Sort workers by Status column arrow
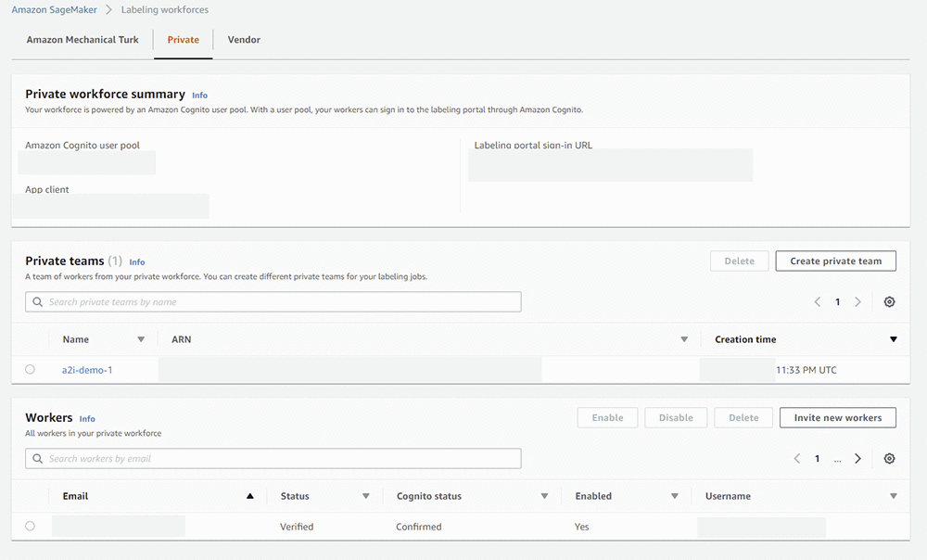The image size is (927, 560). (366, 497)
